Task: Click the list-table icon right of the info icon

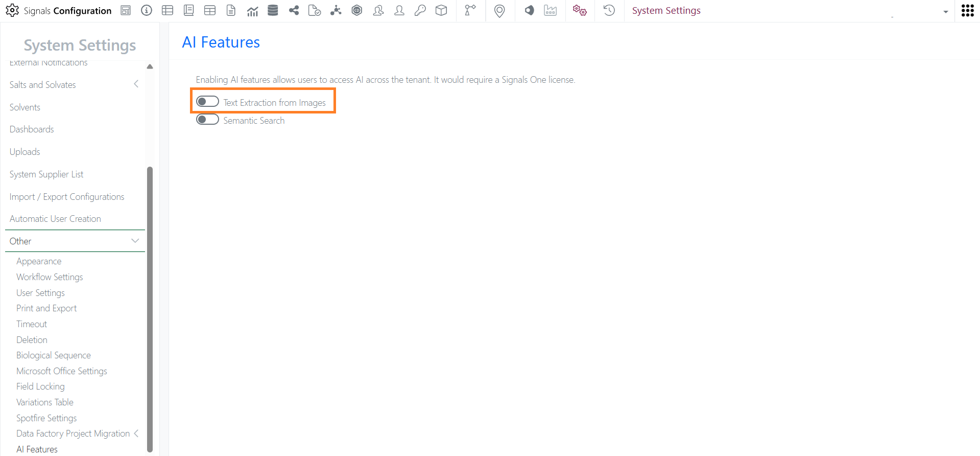Action: tap(168, 10)
